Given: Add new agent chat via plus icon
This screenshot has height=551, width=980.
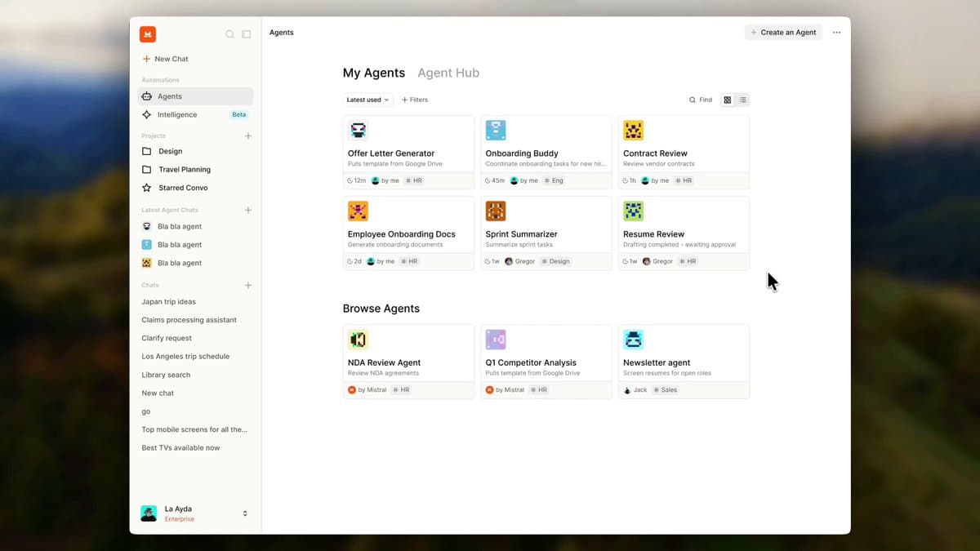Looking at the screenshot, I should [248, 210].
